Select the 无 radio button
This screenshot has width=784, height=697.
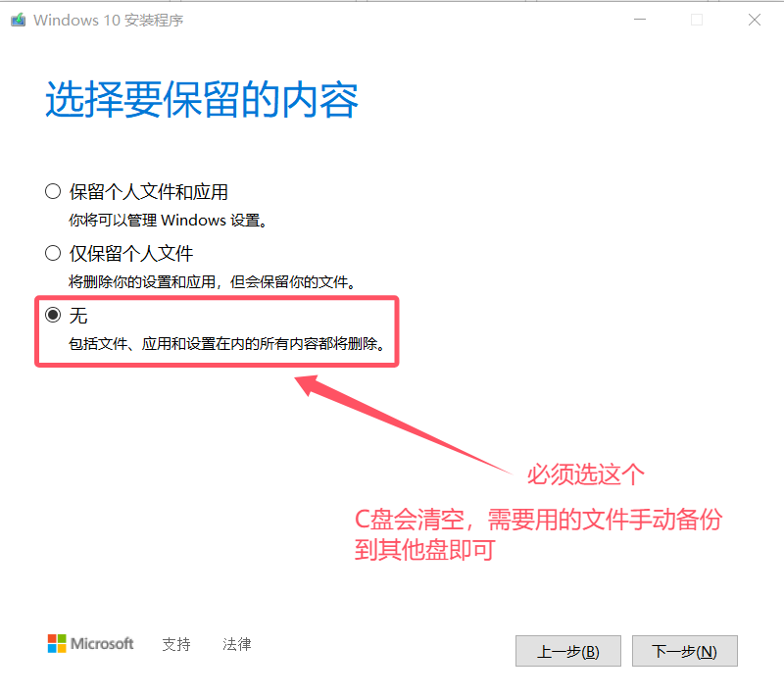click(x=53, y=315)
